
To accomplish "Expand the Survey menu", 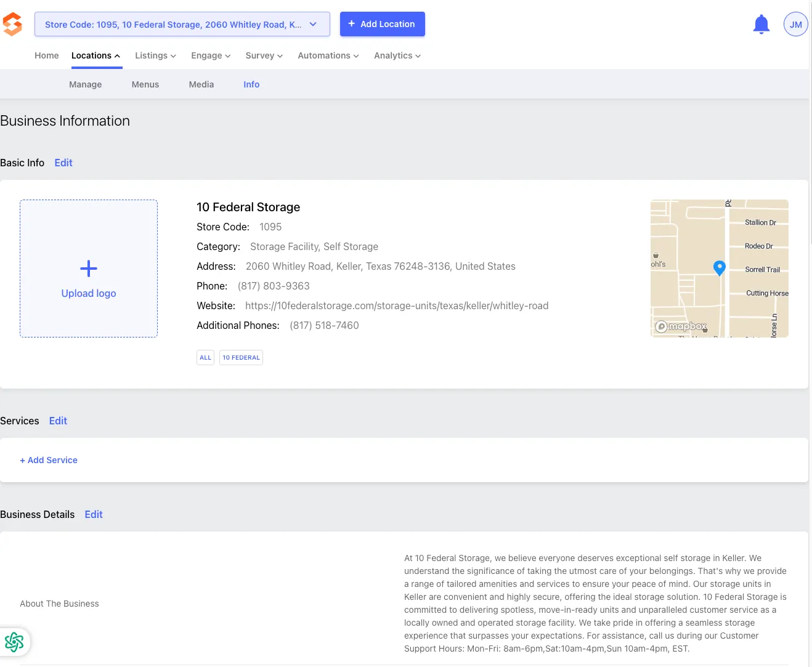I will [x=264, y=55].
